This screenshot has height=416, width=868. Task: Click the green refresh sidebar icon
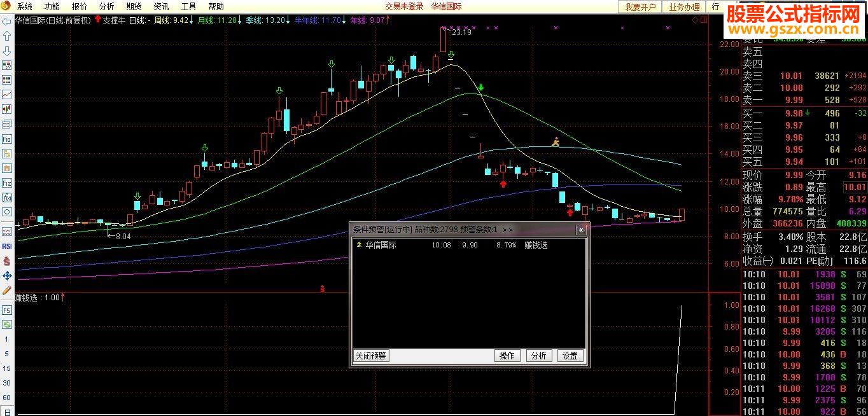point(7,324)
